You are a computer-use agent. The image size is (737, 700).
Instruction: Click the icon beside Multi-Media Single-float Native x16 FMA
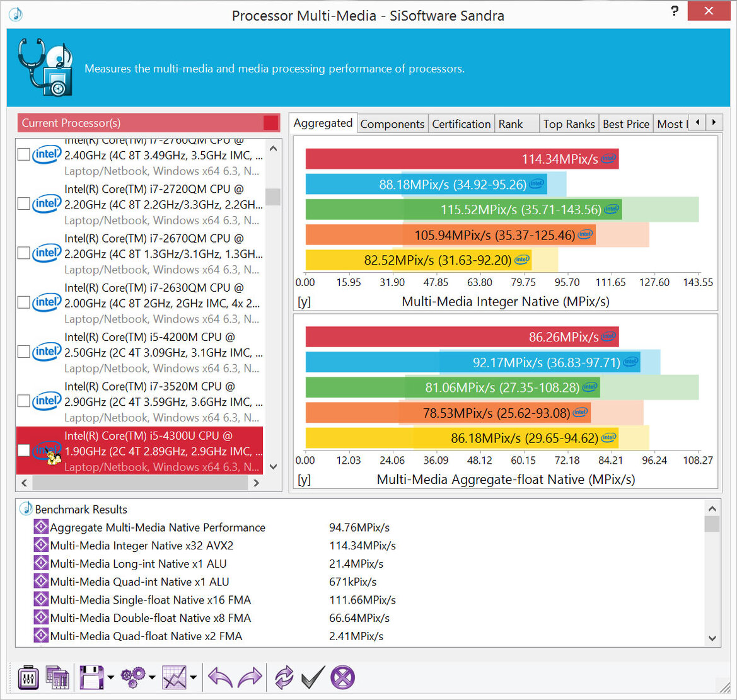(x=41, y=599)
